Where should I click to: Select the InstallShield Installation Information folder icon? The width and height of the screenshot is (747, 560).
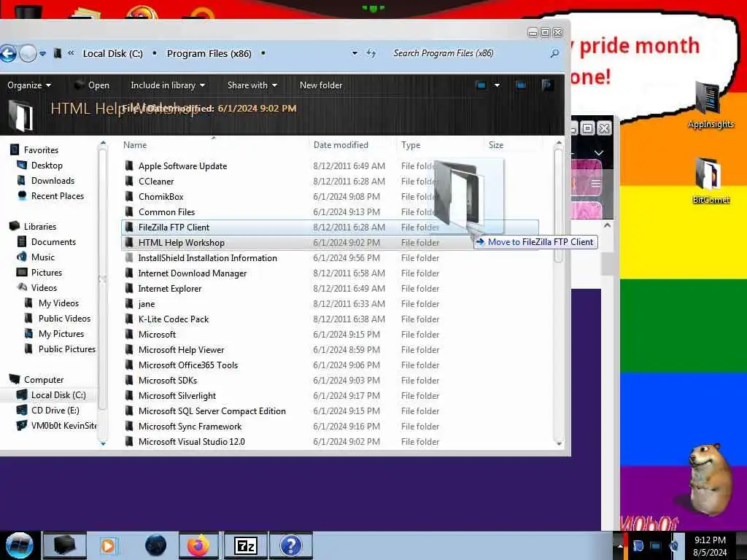coord(128,257)
